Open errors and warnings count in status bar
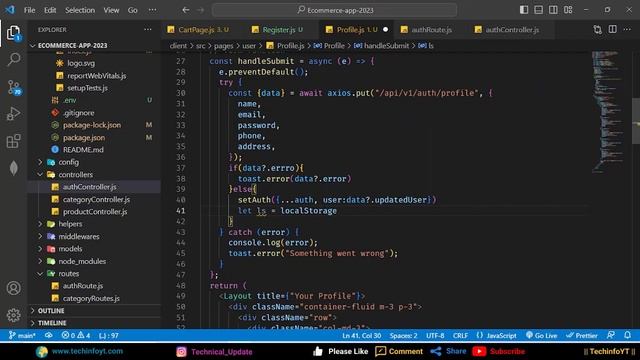Viewport: 640px width, 360px height. pyautogui.click(x=76, y=336)
